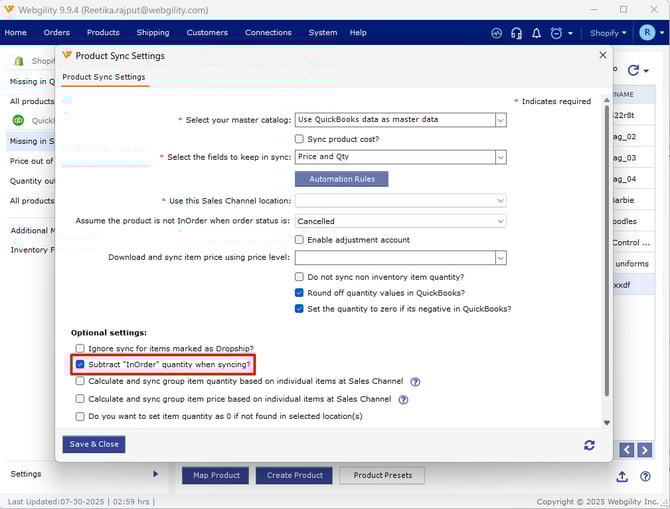Click the notifications bell icon
Screen dimensions: 670x509
(x=535, y=32)
